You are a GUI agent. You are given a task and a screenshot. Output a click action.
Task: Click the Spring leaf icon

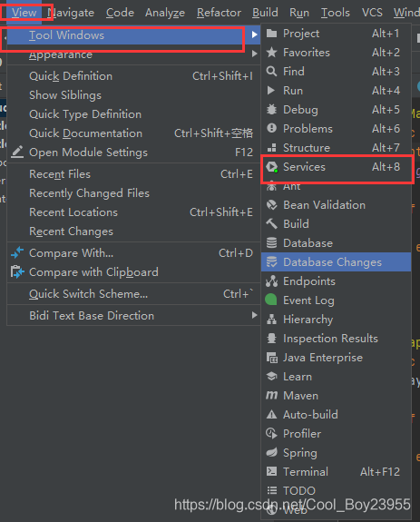(x=272, y=452)
